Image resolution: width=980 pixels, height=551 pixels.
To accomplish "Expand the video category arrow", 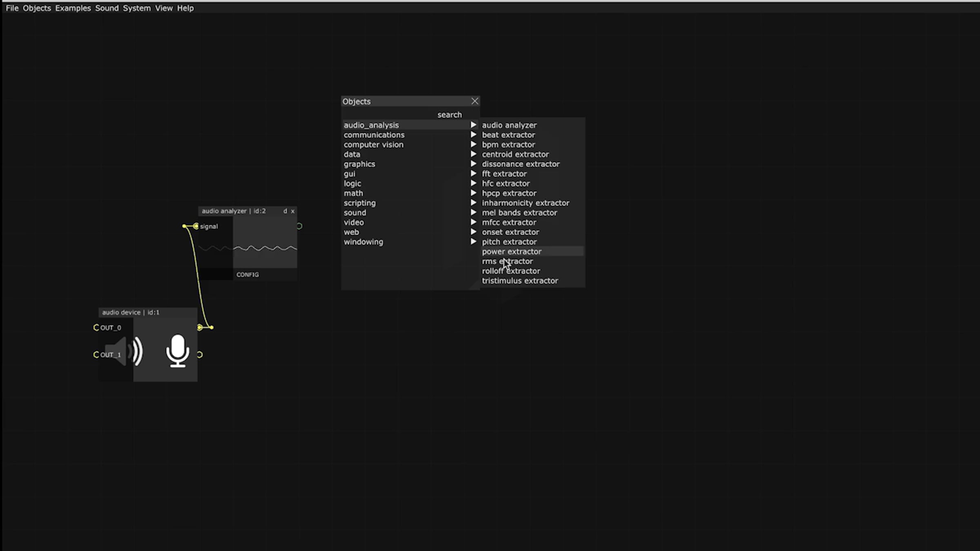I will coord(473,222).
